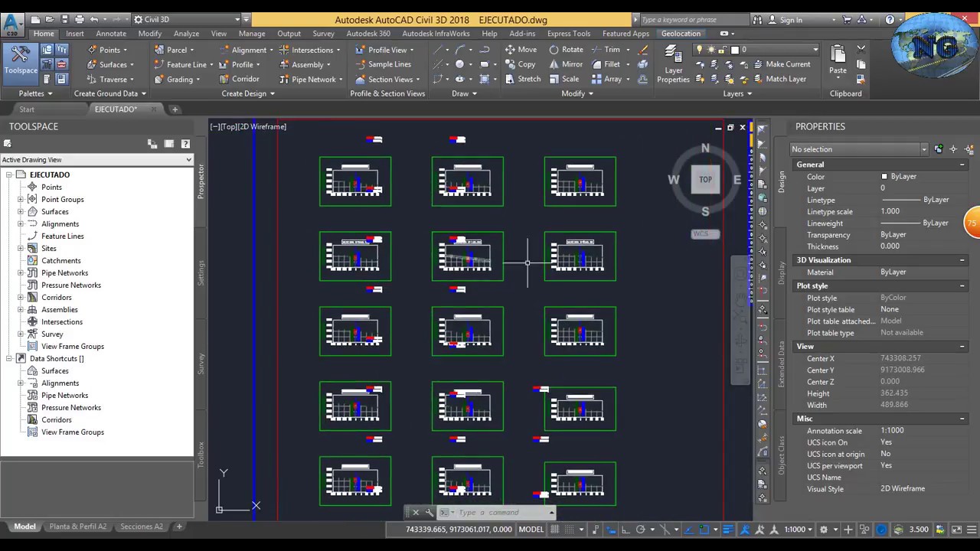This screenshot has height=551, width=980.
Task: Open the annotation scale 1:1000 dropdown
Action: [799, 529]
